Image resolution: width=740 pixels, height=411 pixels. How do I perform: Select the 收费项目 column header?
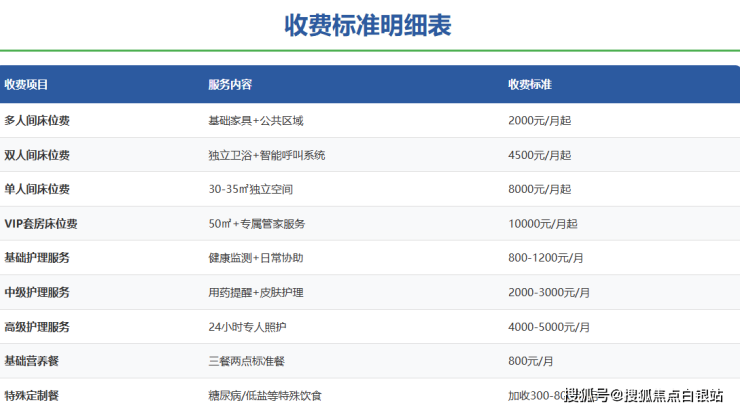click(27, 85)
